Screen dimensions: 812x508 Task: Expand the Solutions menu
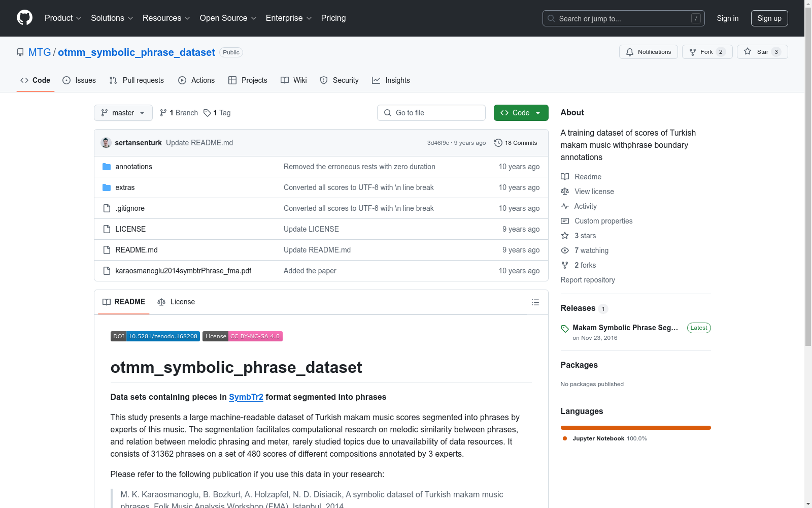tap(112, 18)
